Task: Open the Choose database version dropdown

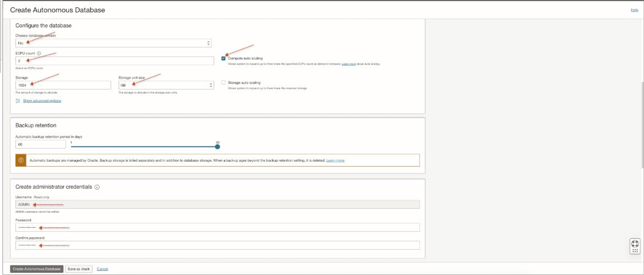Action: pos(113,43)
